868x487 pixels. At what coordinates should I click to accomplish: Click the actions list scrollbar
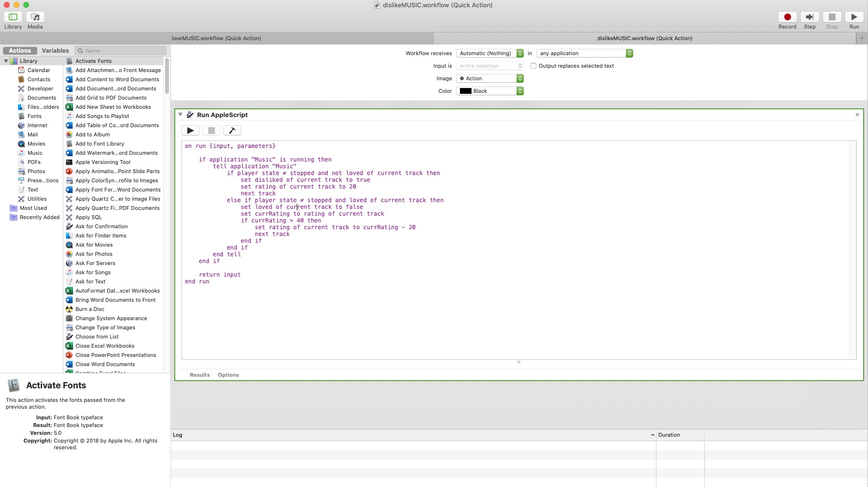point(167,76)
